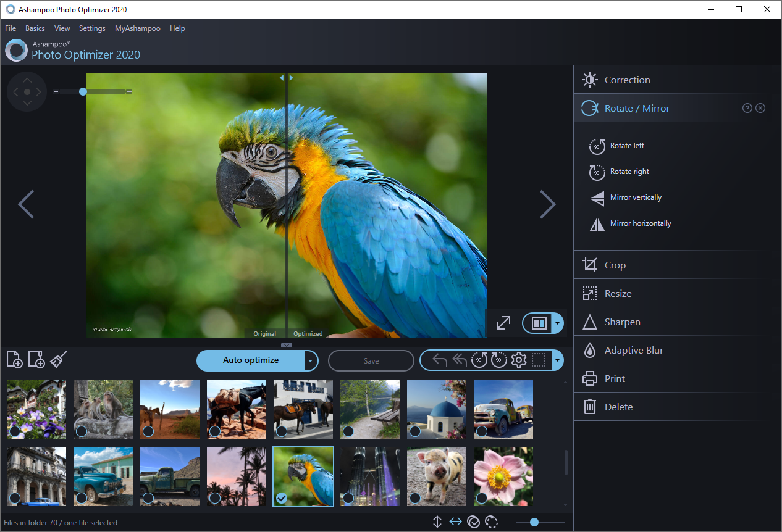Click the fullscreen expand arrows icon
This screenshot has width=782, height=532.
click(x=503, y=323)
